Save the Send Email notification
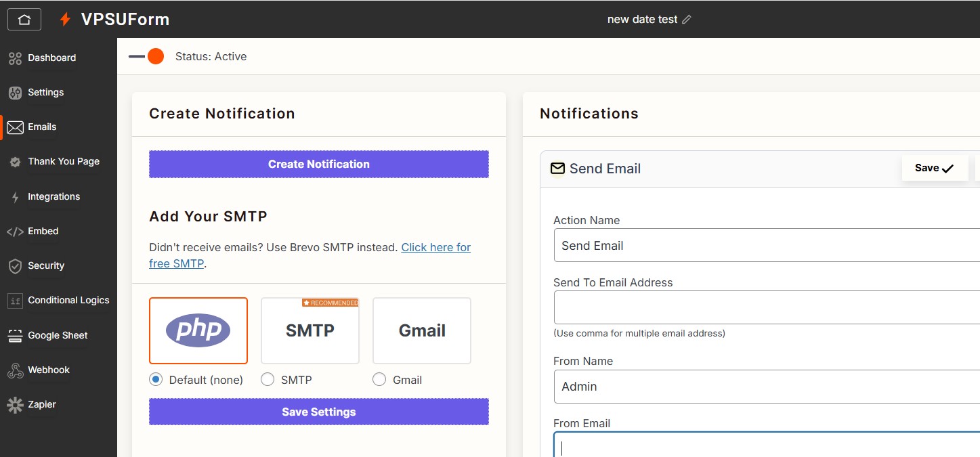This screenshot has height=457, width=980. click(x=935, y=169)
